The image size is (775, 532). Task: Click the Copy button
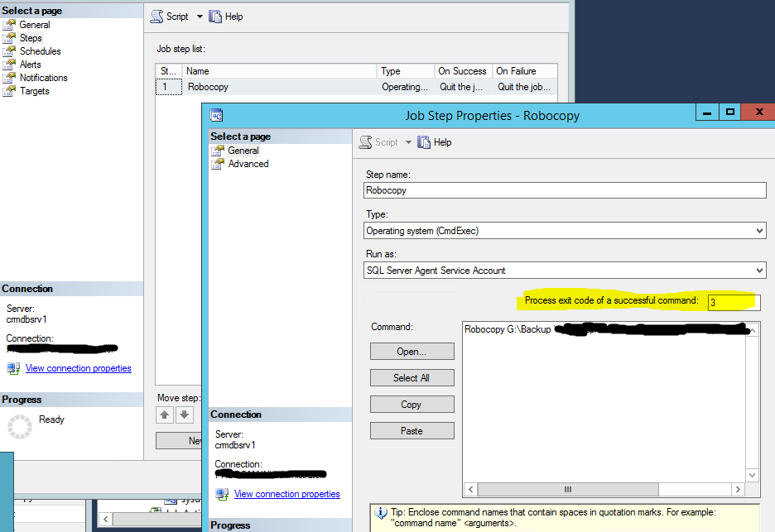412,405
